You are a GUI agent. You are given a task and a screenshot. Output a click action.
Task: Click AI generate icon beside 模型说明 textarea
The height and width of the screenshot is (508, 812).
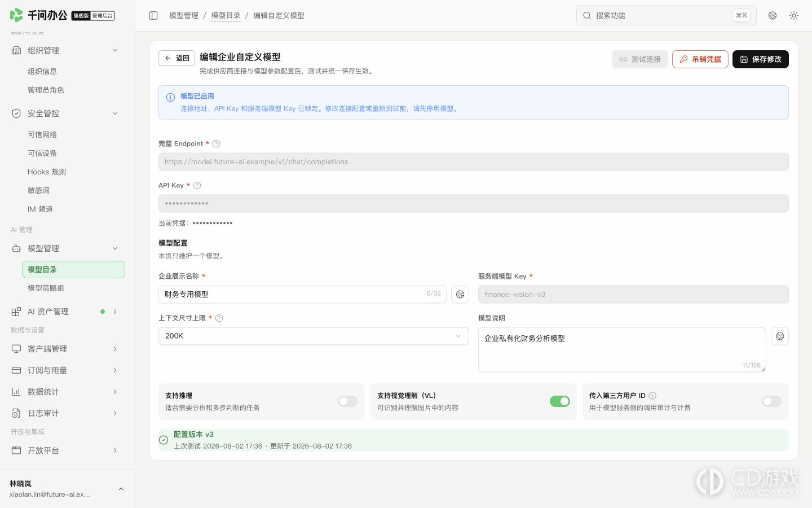(x=780, y=336)
